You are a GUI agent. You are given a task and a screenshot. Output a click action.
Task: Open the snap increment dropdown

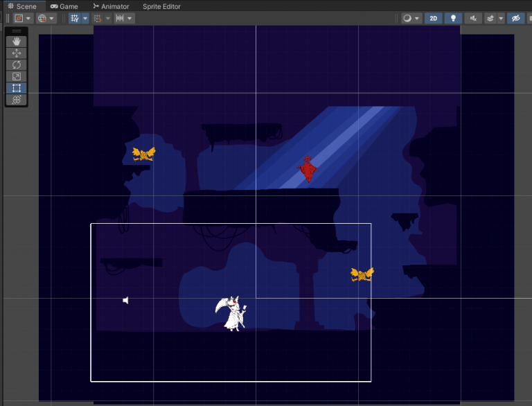click(124, 19)
